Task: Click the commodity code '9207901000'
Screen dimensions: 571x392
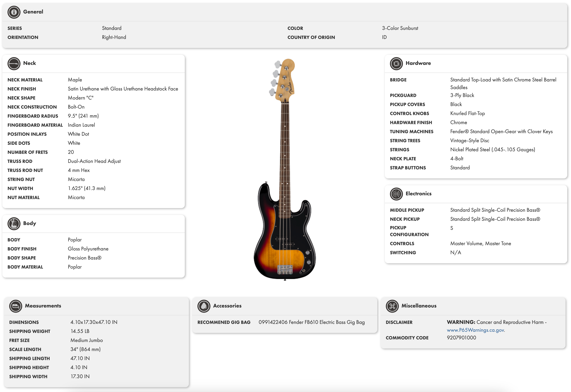Action: click(x=461, y=337)
